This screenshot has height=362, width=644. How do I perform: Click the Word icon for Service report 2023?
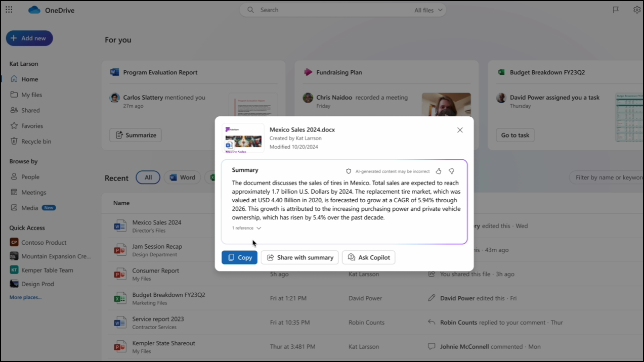[120, 323]
